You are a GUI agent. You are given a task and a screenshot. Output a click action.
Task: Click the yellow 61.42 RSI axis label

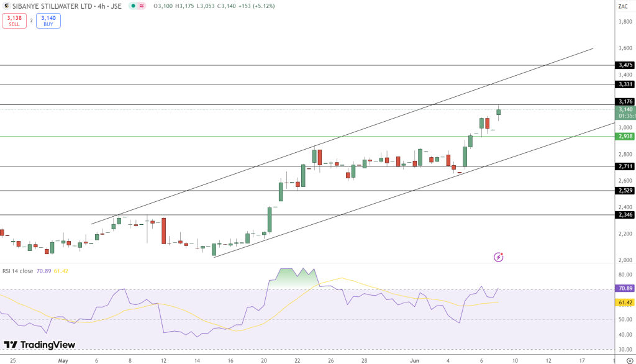(625, 303)
